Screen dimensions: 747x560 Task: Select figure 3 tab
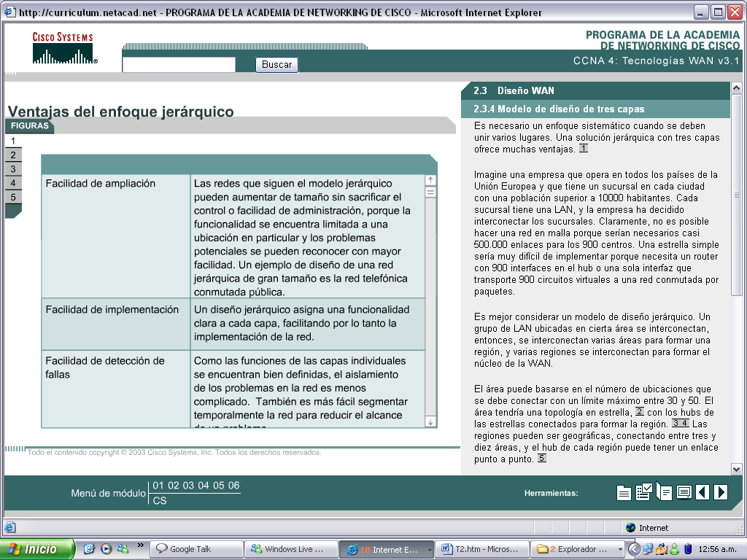click(x=13, y=169)
